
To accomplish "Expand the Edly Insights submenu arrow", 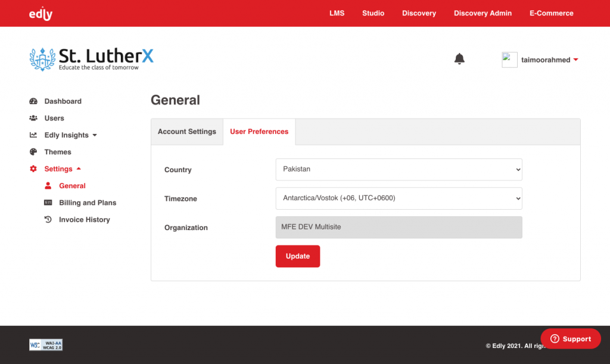I will (95, 135).
